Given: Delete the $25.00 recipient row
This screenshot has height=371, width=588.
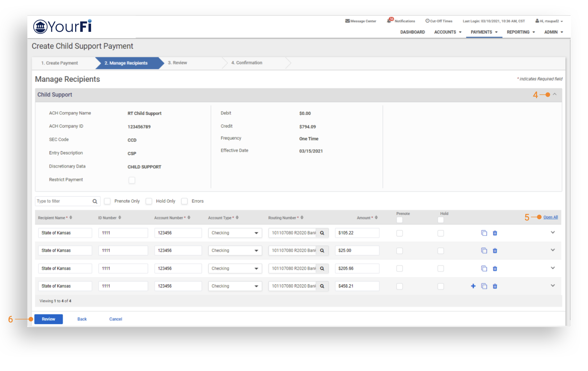Looking at the screenshot, I should click(x=495, y=251).
